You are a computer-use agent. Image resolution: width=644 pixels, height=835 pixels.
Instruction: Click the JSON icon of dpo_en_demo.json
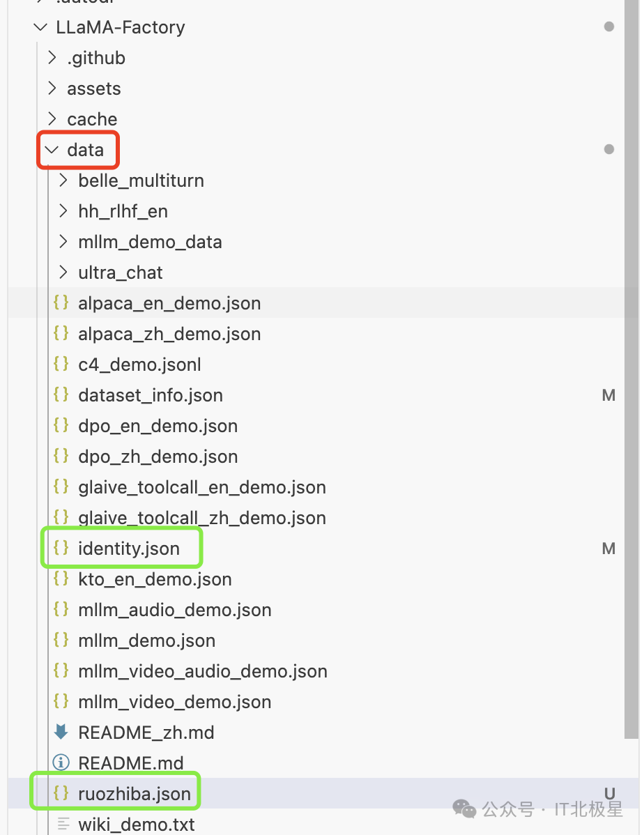(61, 425)
